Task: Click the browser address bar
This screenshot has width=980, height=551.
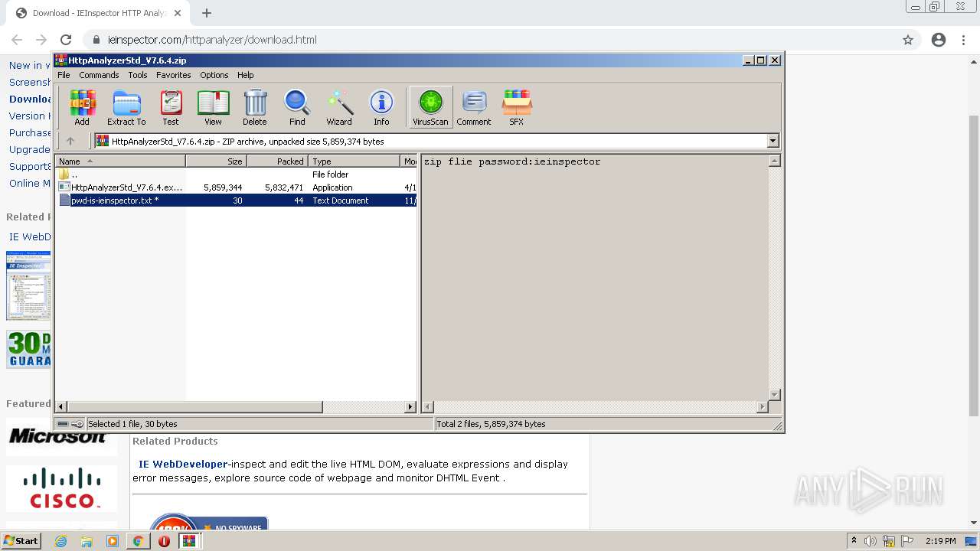Action: [x=490, y=40]
